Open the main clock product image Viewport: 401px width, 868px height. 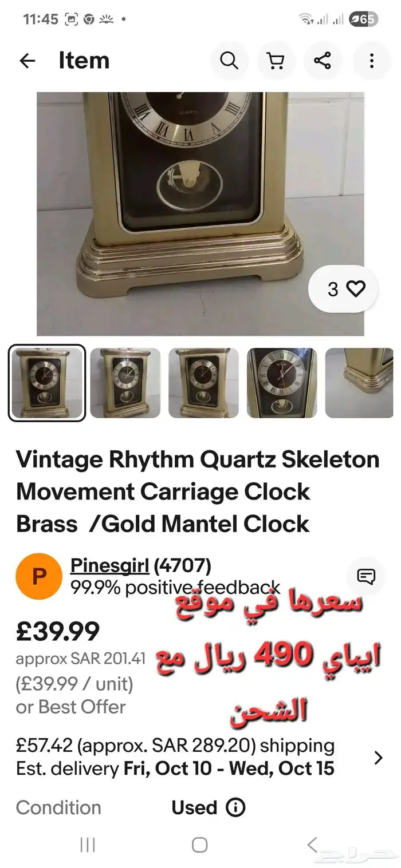coord(200,214)
